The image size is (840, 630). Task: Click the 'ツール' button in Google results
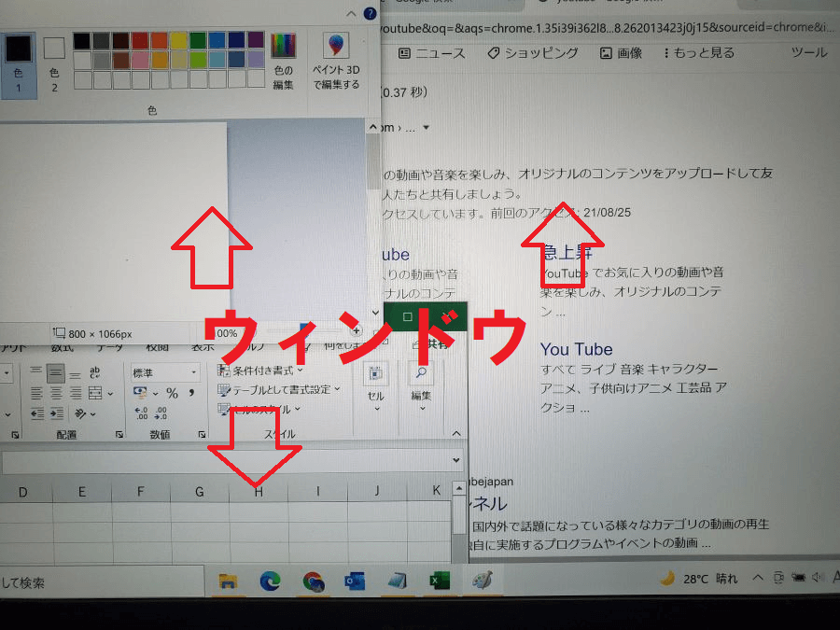click(x=809, y=52)
